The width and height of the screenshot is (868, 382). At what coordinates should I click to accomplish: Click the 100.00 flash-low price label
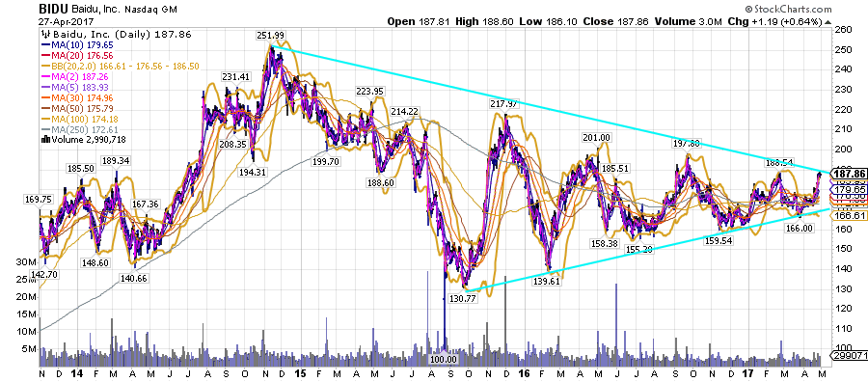(444, 359)
